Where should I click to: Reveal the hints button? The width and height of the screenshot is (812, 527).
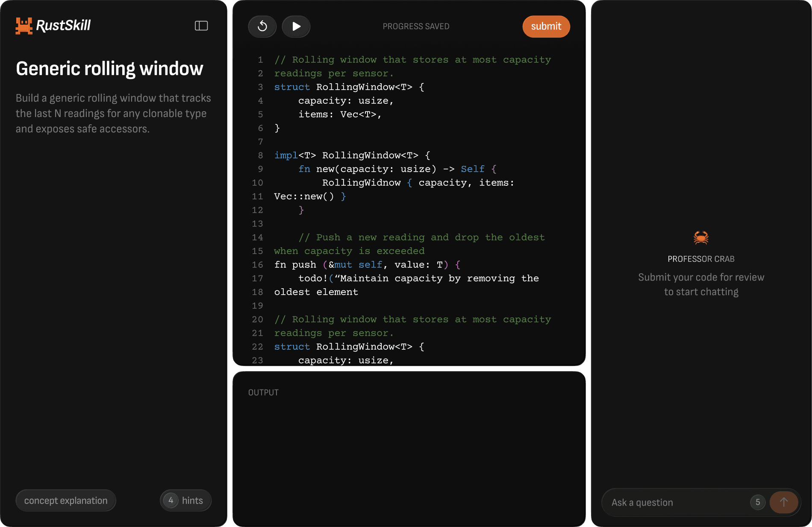[192, 501]
